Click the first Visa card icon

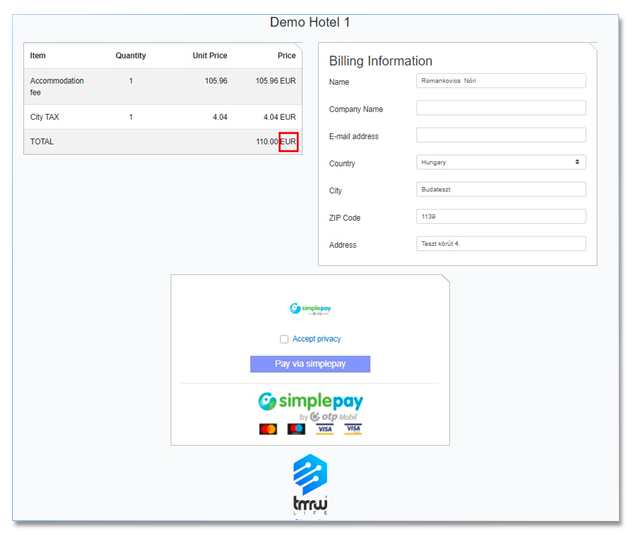324,429
